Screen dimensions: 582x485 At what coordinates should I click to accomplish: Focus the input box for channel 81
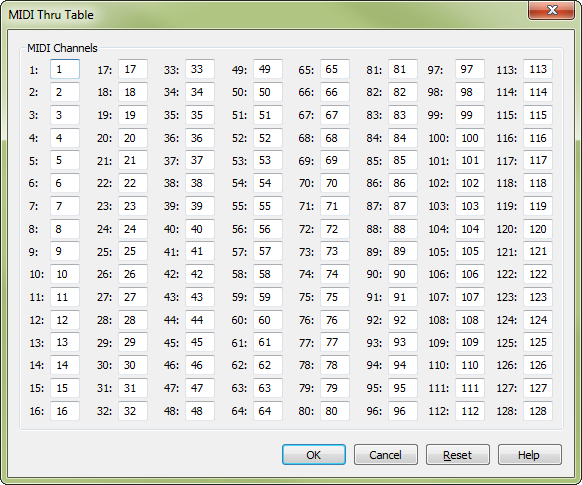(x=403, y=69)
